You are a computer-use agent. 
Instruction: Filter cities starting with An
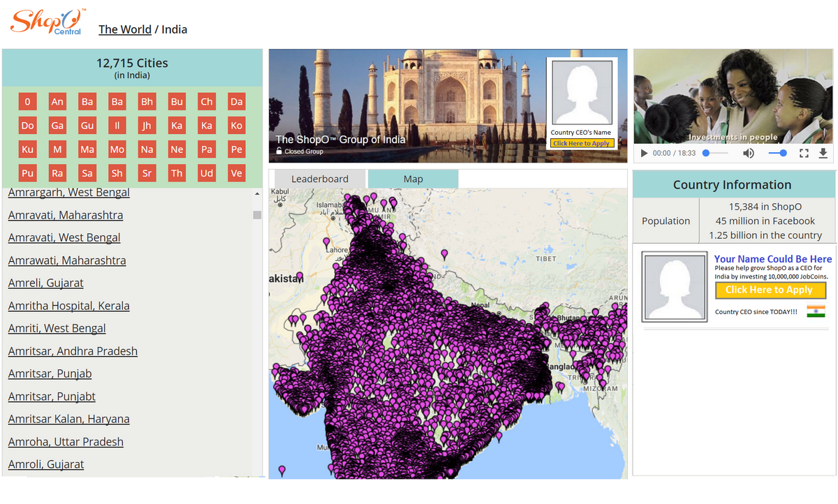[x=57, y=102]
